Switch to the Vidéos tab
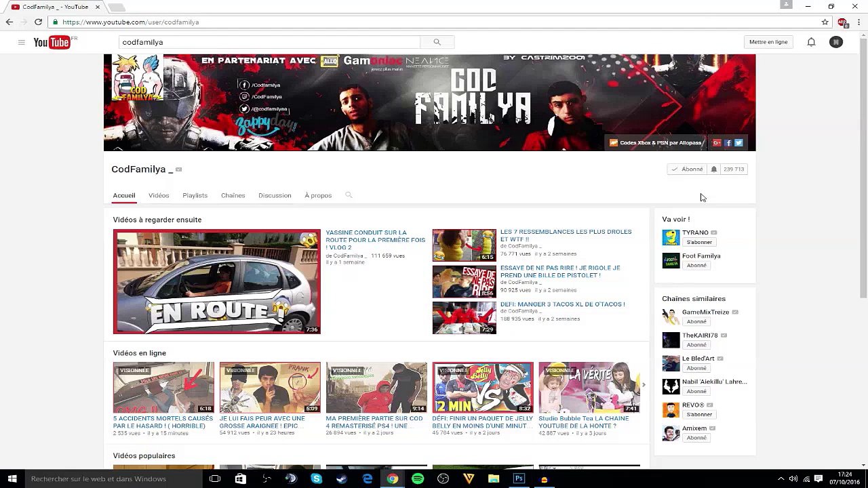This screenshot has width=868, height=488. 159,195
